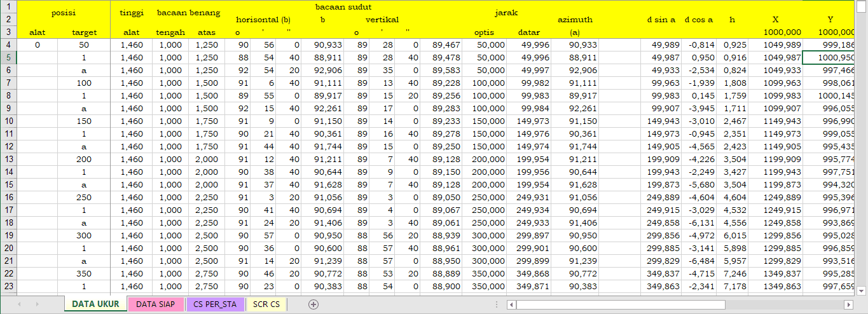Click the target cell '350' in row 22
Screen dimensions: 868x314
pyautogui.click(x=85, y=273)
